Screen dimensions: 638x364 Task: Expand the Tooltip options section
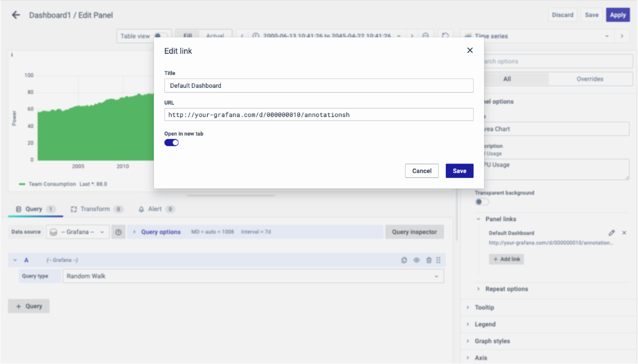point(484,307)
